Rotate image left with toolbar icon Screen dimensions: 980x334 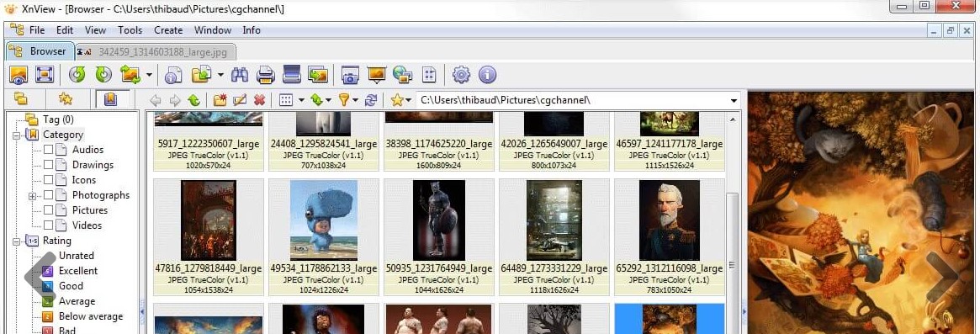(x=77, y=75)
